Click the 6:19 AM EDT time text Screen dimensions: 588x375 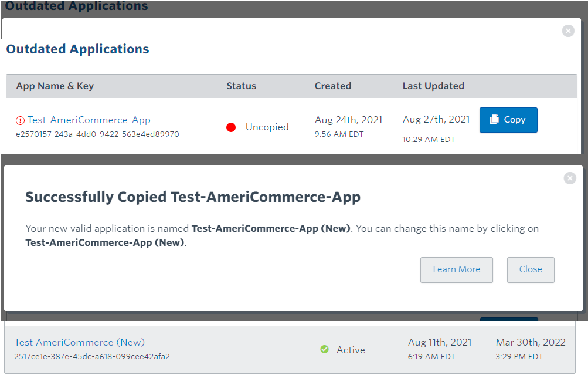pos(431,357)
